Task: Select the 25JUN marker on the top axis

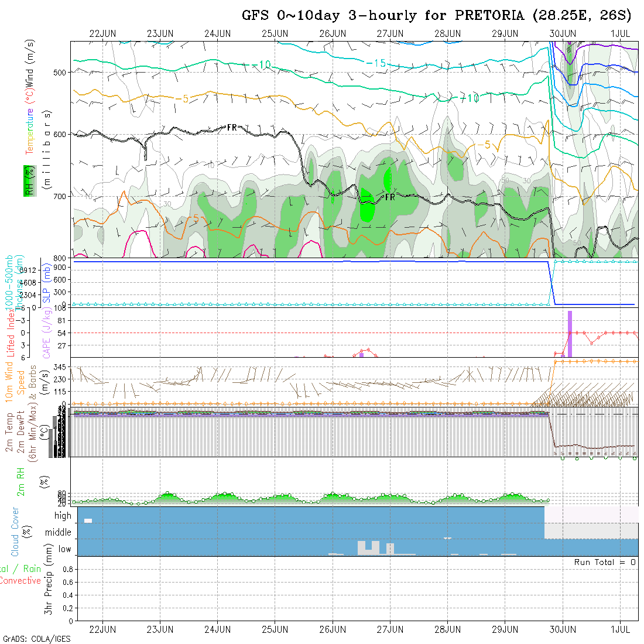Action: [x=275, y=33]
